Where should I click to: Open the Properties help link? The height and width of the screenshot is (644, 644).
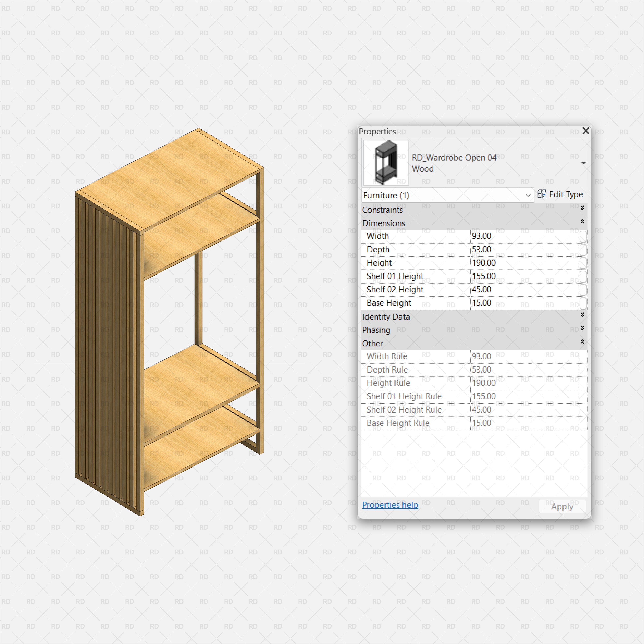pyautogui.click(x=390, y=505)
